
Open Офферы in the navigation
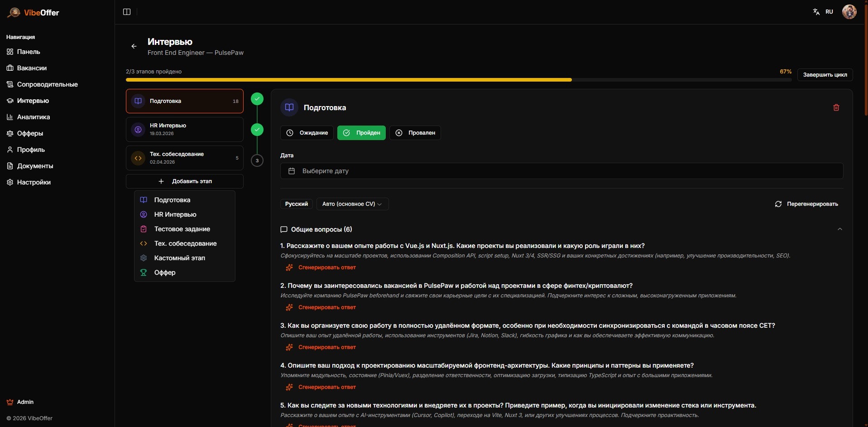tap(30, 133)
